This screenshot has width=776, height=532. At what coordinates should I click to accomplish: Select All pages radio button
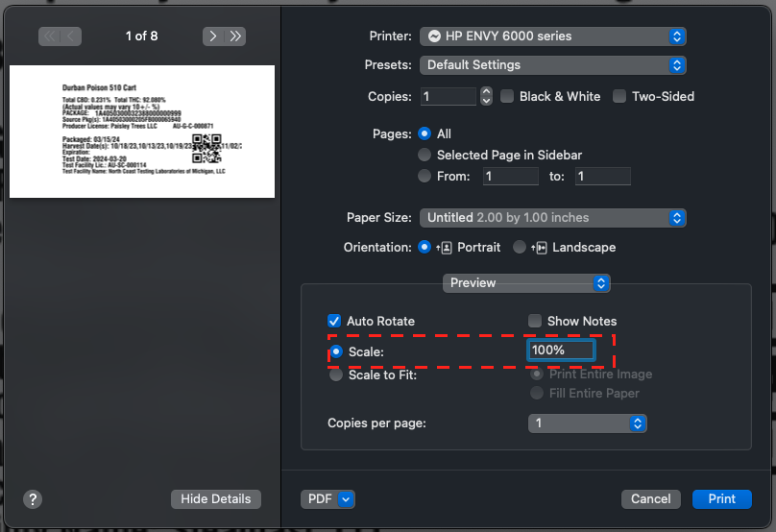tap(424, 133)
